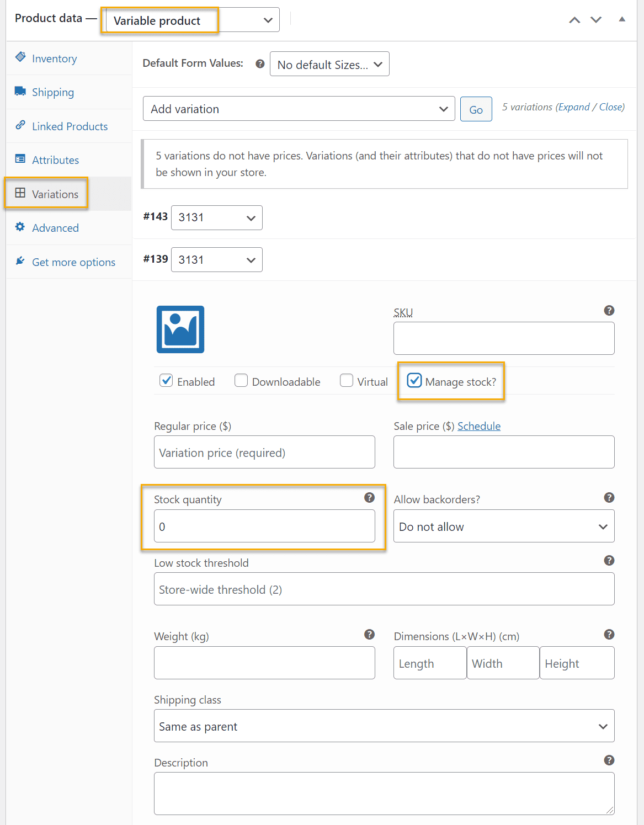Click the Stock quantity help icon
Image resolution: width=644 pixels, height=825 pixels.
click(x=370, y=498)
